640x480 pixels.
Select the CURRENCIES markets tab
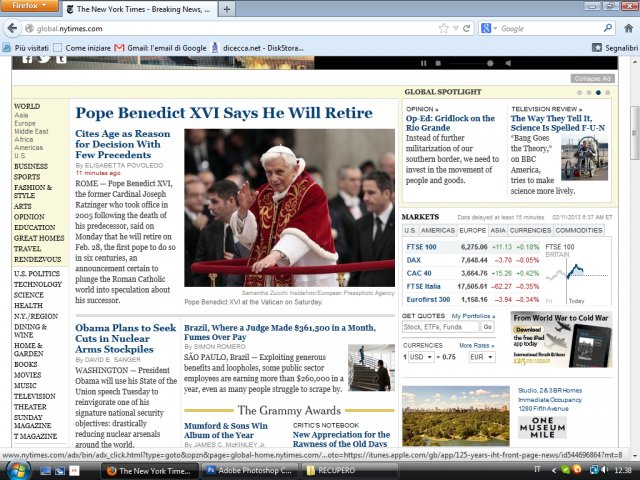coord(530,231)
